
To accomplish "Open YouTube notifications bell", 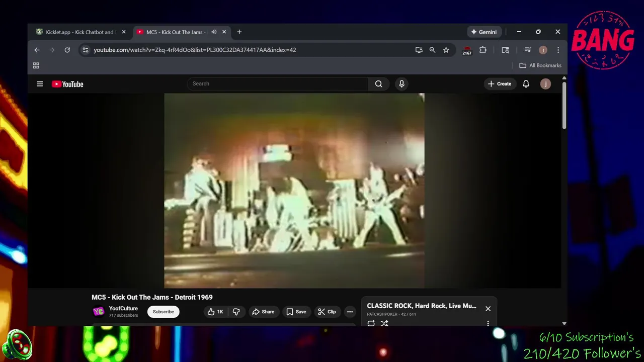I will pos(526,84).
